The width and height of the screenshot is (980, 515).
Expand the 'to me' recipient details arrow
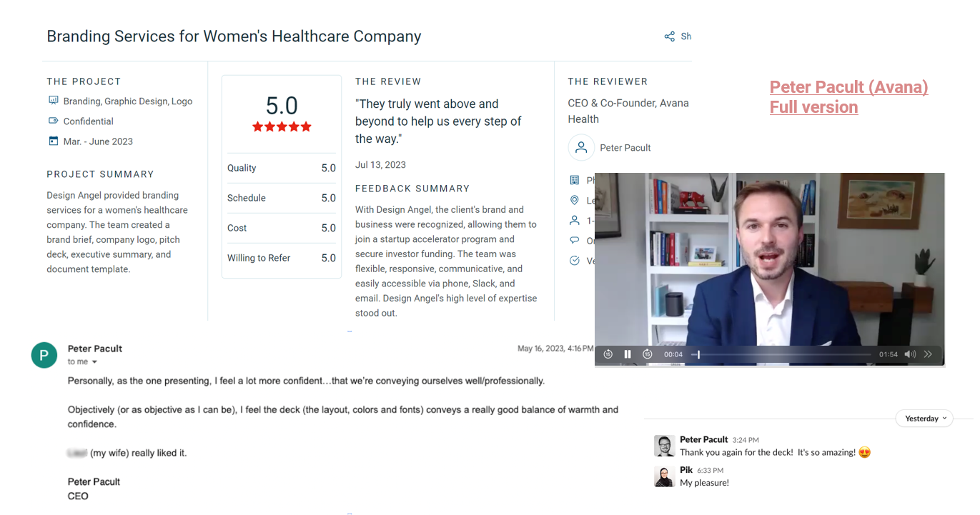(x=94, y=362)
